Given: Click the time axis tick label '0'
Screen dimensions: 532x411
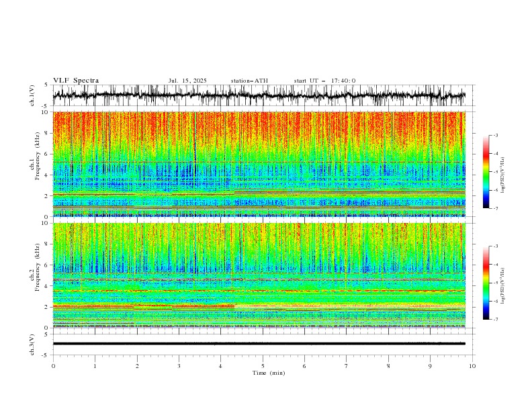Looking at the screenshot, I should (53, 366).
